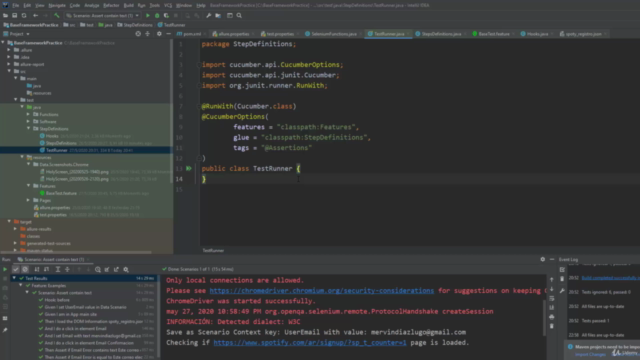This screenshot has height=360, width=640.
Task: Switch to StepDefinitions.java editor tab
Action: pos(439,34)
